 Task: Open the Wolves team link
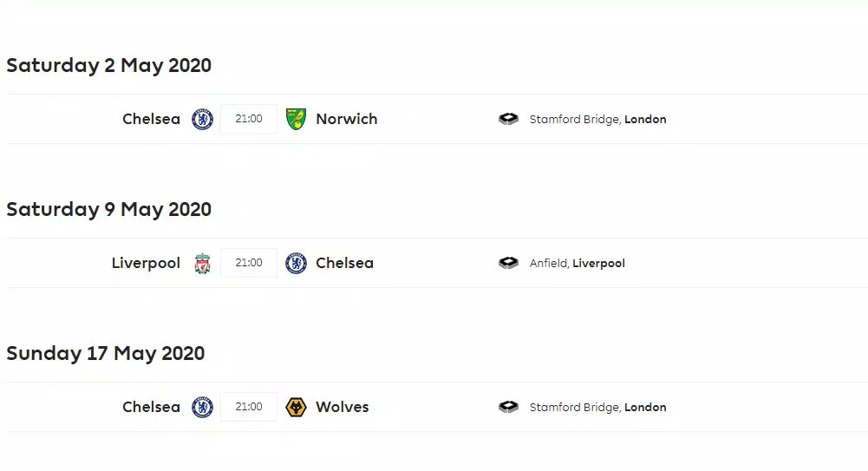[x=342, y=407]
